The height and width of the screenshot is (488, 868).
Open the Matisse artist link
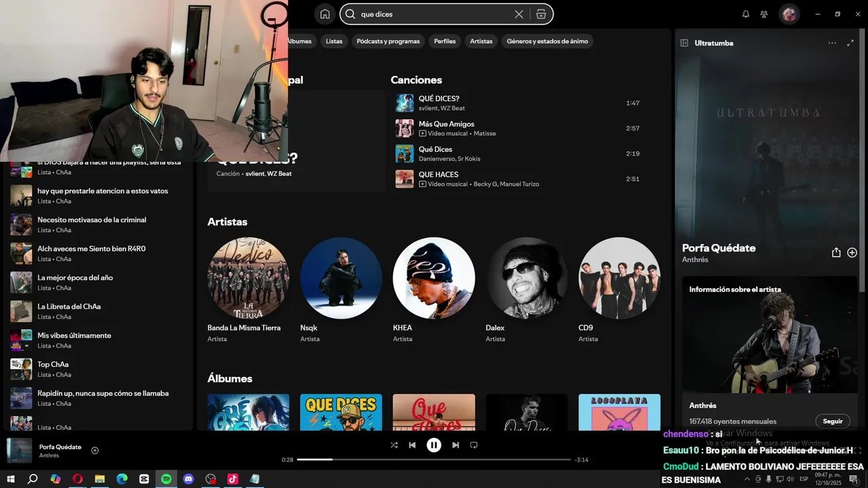[x=485, y=134]
